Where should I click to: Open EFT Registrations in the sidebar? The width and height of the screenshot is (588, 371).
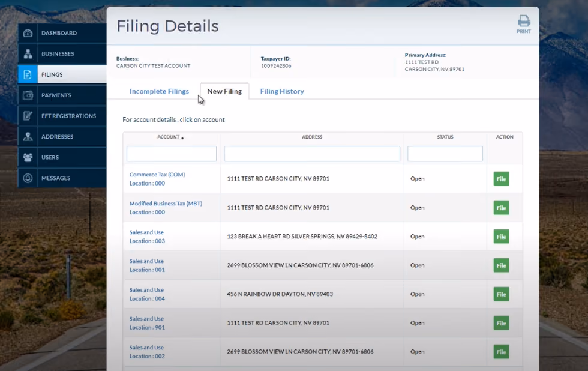[x=62, y=116]
